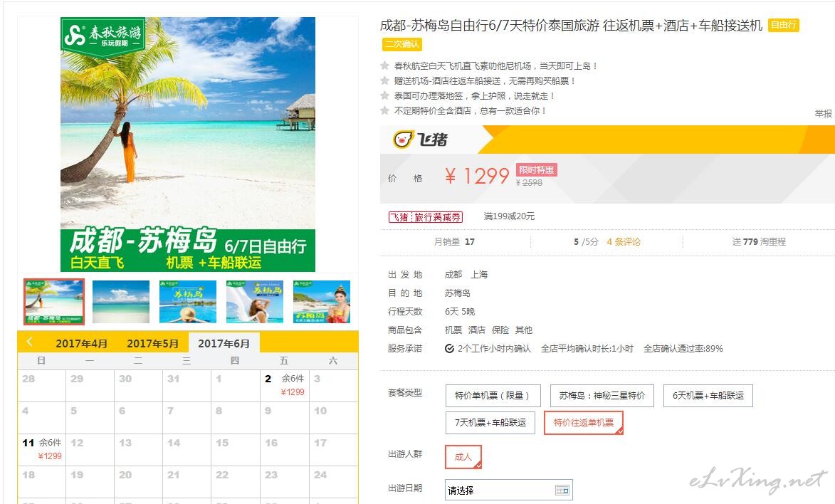This screenshot has width=835, height=504.
Task: Switch calendar to 2017年5月 tab
Action: point(153,344)
